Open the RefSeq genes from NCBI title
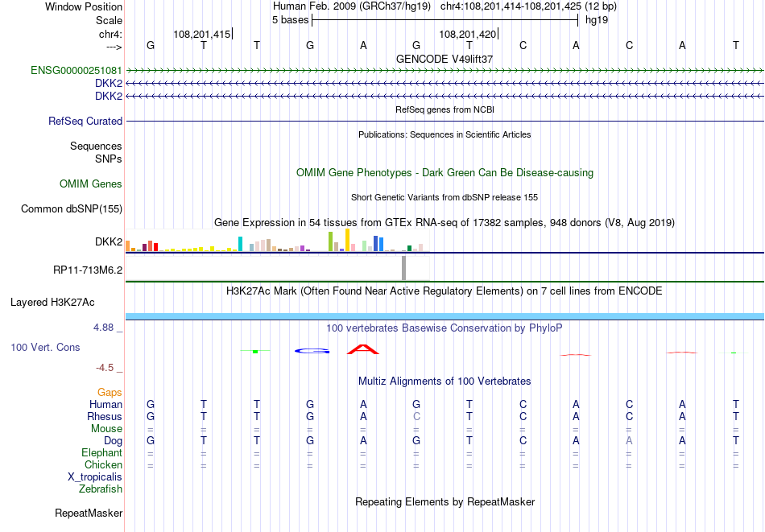Viewport: 765px width, 532px height. point(445,109)
